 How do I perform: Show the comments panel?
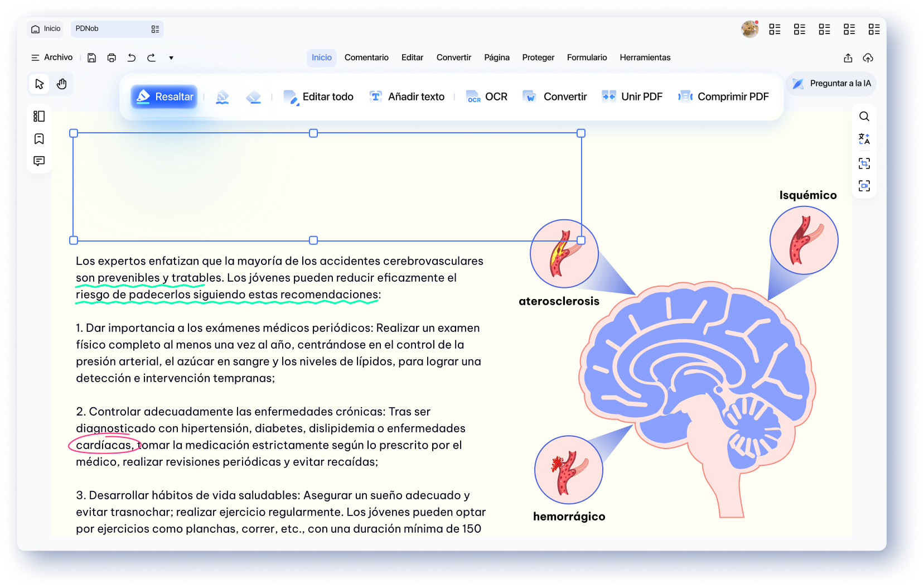(39, 161)
